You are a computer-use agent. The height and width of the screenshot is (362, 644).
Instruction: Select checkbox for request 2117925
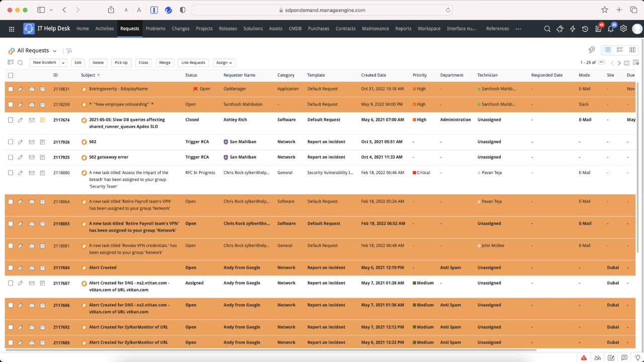[x=11, y=157]
